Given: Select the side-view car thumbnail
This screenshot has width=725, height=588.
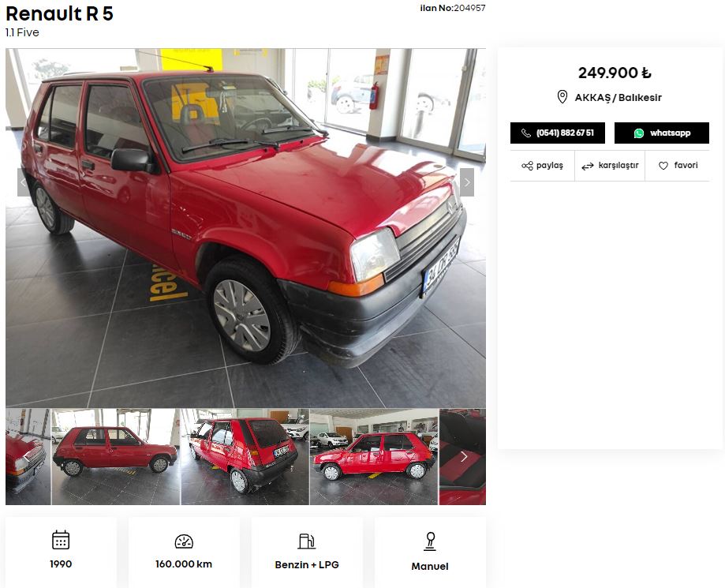Looking at the screenshot, I should pos(116,457).
